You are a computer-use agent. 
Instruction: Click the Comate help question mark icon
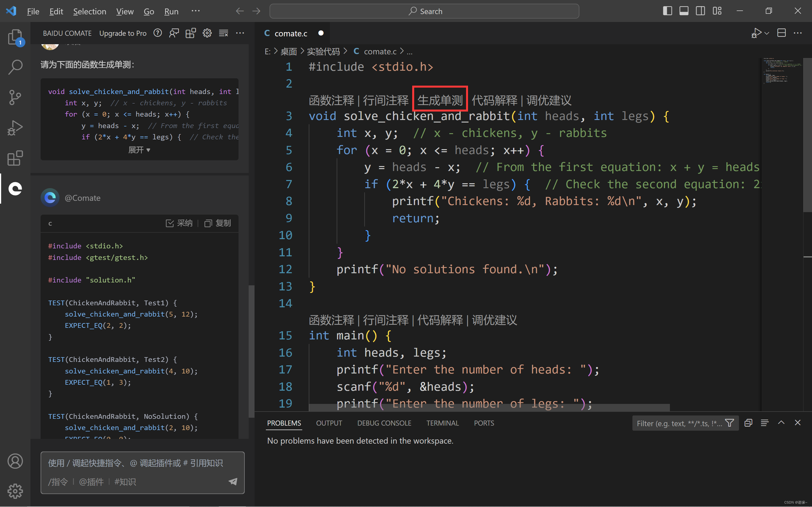pyautogui.click(x=158, y=33)
